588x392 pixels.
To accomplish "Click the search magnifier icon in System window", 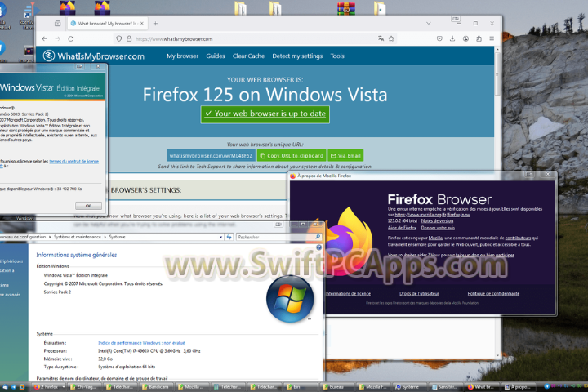I will click(318, 237).
